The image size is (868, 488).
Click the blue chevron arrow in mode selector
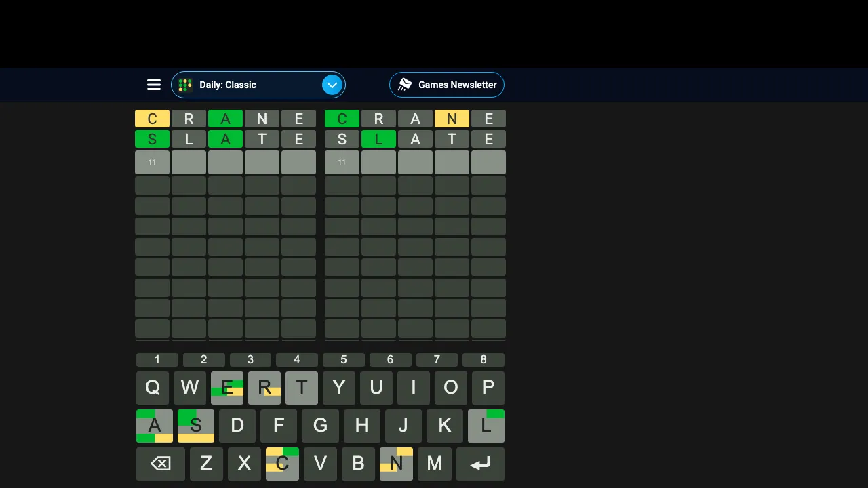[x=332, y=85]
